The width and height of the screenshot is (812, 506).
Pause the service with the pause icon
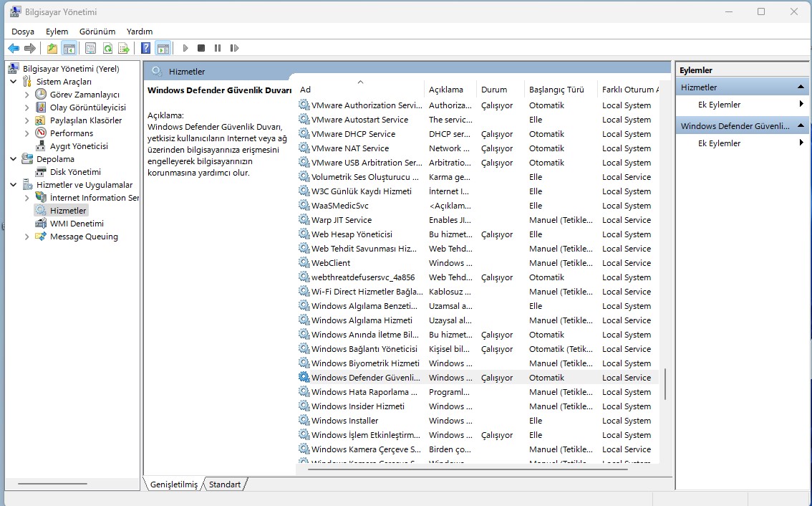click(218, 48)
